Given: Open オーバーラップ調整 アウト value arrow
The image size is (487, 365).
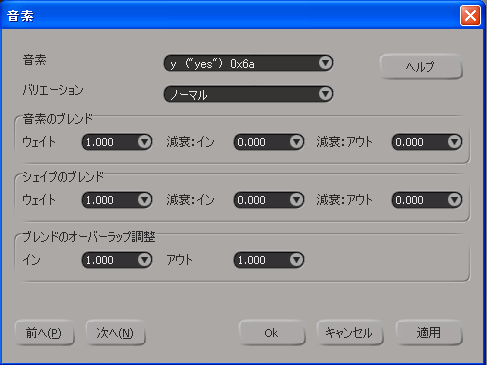Looking at the screenshot, I should tap(296, 260).
